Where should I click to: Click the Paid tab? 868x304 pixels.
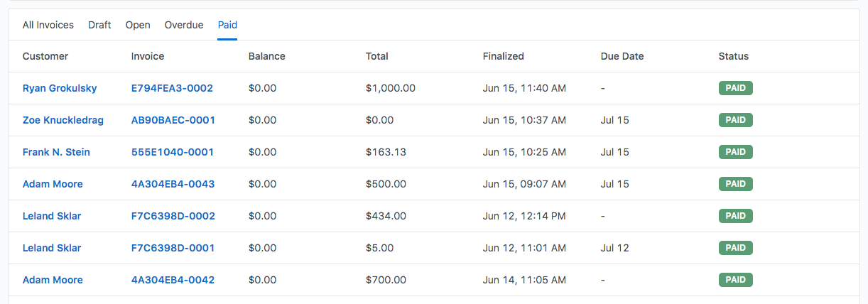[227, 25]
